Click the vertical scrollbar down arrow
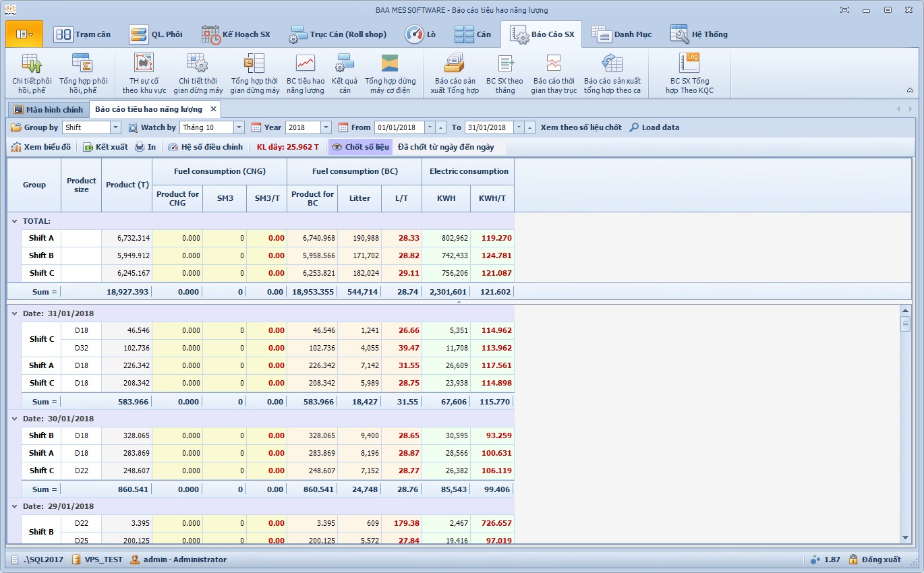Image resolution: width=924 pixels, height=573 pixels. point(905,537)
